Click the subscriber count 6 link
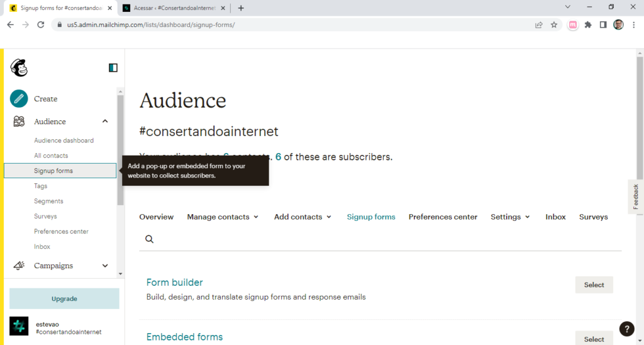Viewport: 644px width, 345px height. click(278, 157)
